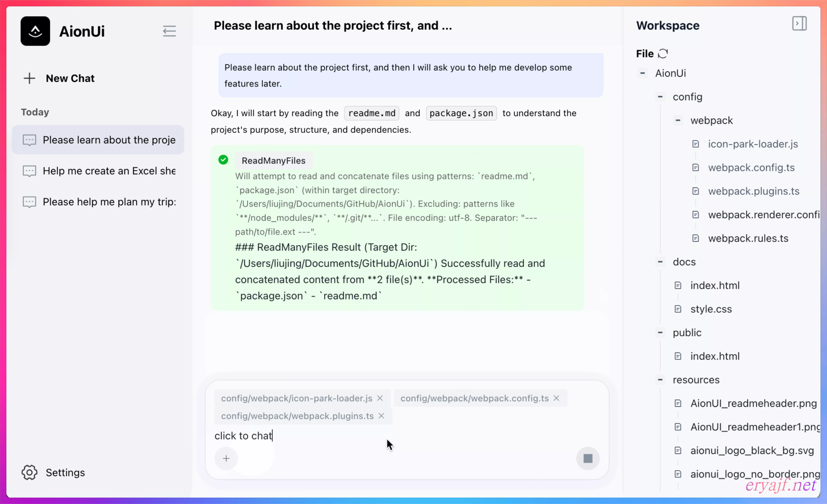Click the file icon next to icon-park-loader.js
This screenshot has width=827, height=504.
tap(696, 144)
